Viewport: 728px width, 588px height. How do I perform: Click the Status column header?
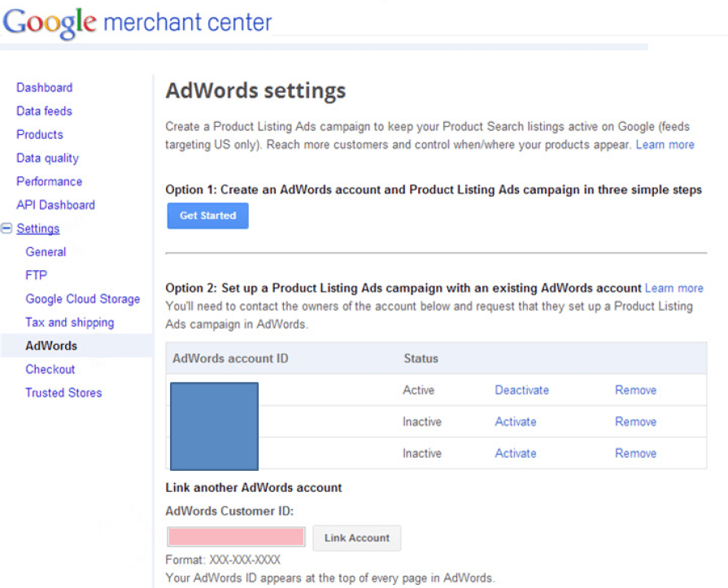[421, 359]
